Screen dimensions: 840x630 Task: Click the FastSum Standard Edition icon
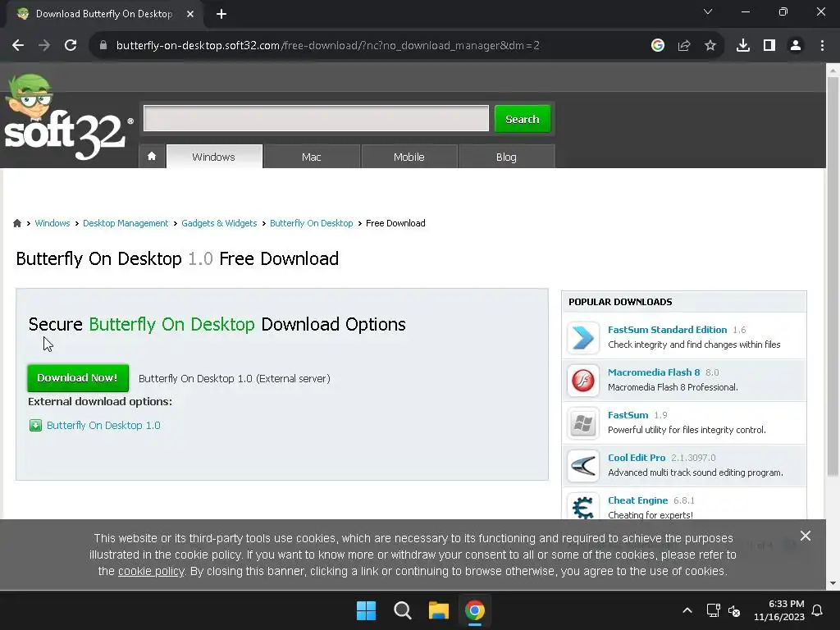tap(583, 337)
